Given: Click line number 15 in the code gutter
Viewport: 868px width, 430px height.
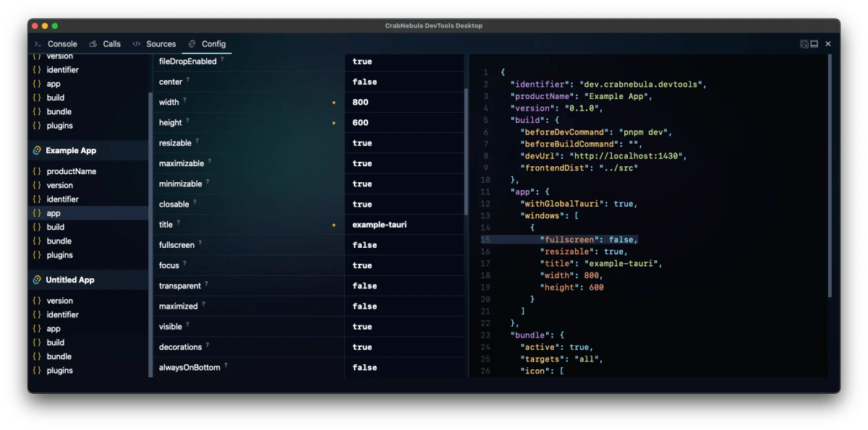Looking at the screenshot, I should pyautogui.click(x=485, y=239).
